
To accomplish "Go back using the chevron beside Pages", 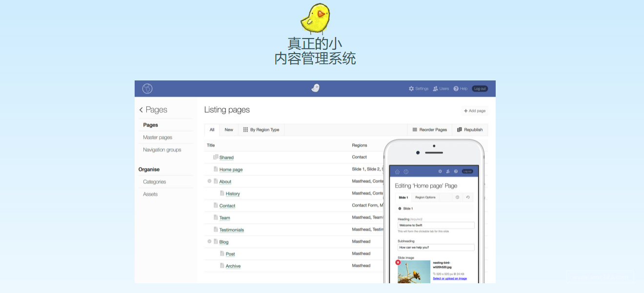I will click(x=141, y=110).
